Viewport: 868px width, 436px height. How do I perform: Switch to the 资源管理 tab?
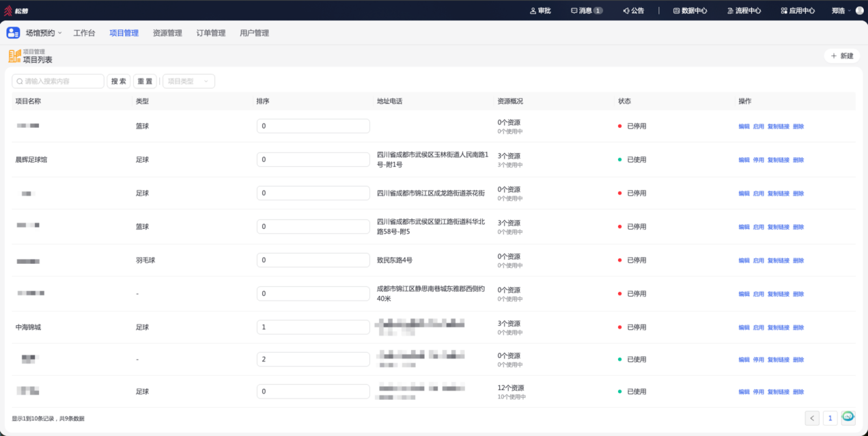167,33
